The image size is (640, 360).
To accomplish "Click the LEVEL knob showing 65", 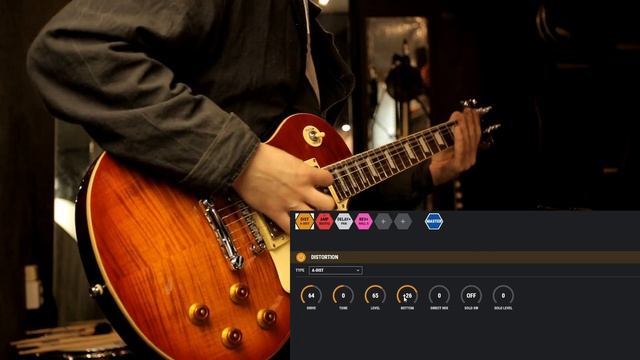I will 375,296.
